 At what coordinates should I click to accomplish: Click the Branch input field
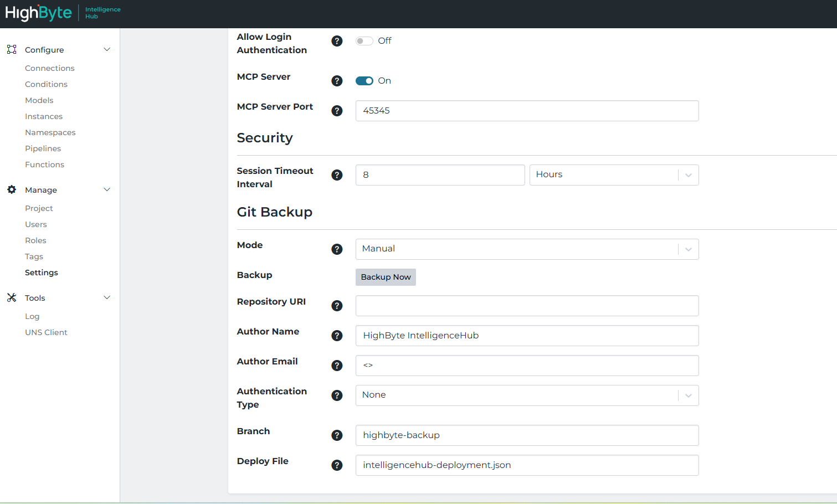point(527,435)
